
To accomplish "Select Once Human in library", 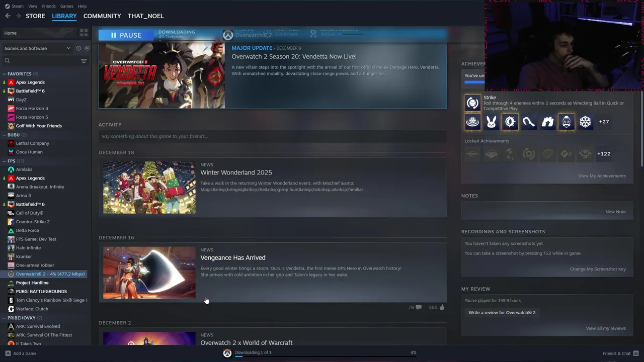I will [x=29, y=152].
